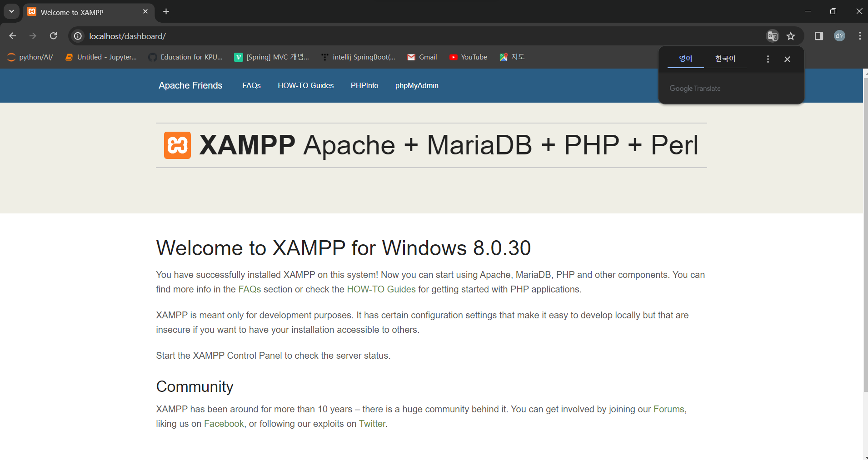Close the Welcome to XAMPP tab

tap(145, 11)
